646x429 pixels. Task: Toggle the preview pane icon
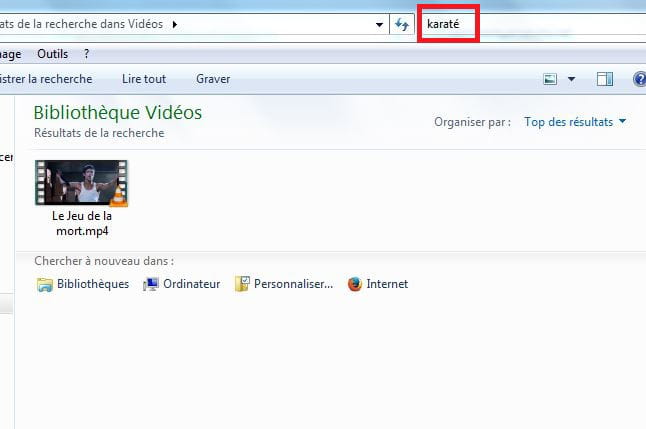pos(605,79)
